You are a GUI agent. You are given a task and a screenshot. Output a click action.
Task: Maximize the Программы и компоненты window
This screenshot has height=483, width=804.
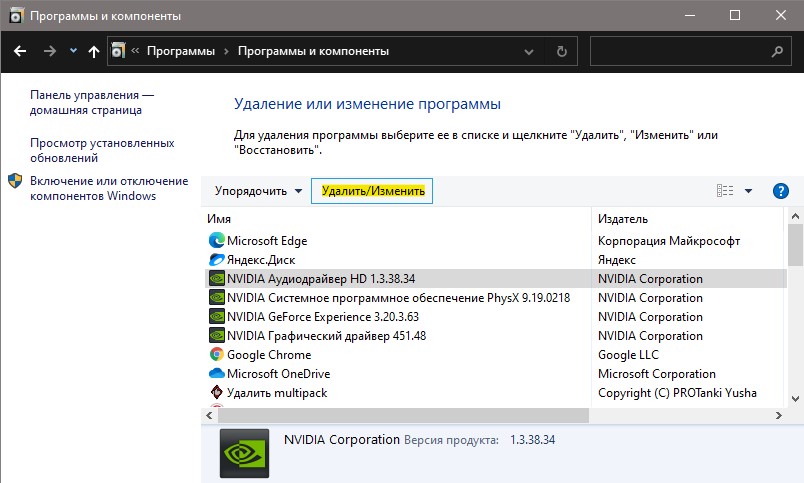click(x=735, y=15)
